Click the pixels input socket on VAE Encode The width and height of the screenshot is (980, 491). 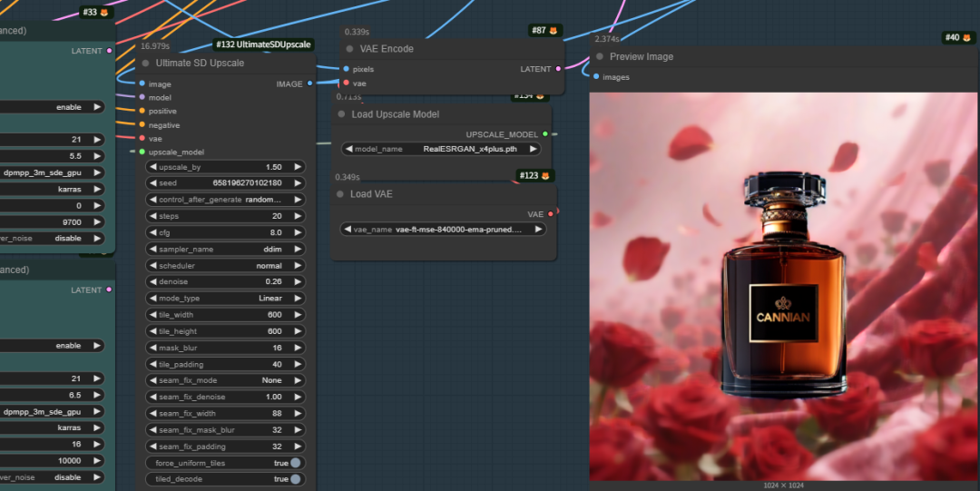point(347,69)
